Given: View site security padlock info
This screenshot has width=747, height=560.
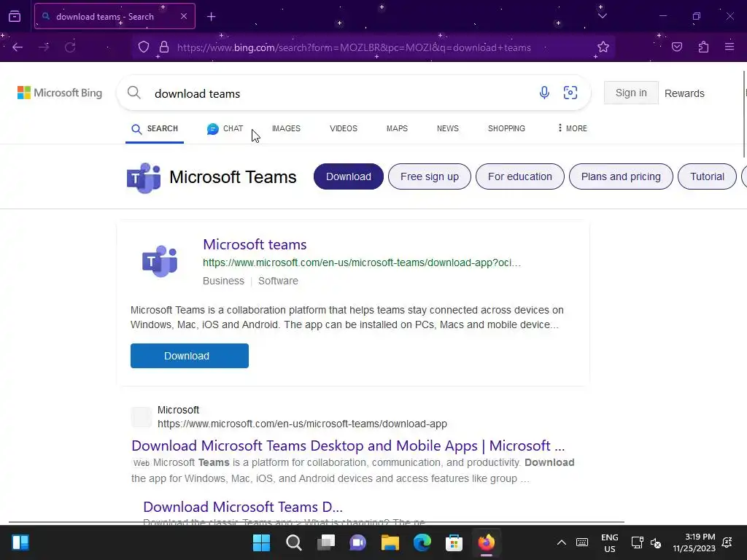Looking at the screenshot, I should click(164, 47).
